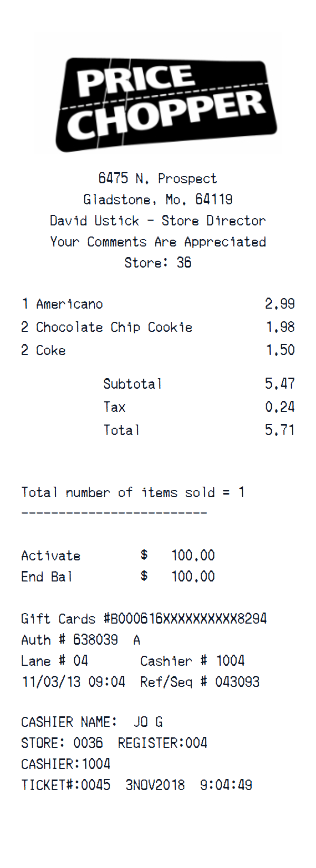316x868 pixels.
Task: Click the Your Comments Are Appreciated text
Action: 157,242
